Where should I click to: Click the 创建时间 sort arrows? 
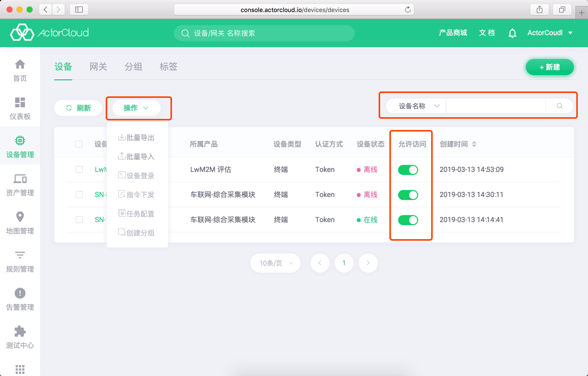click(474, 144)
